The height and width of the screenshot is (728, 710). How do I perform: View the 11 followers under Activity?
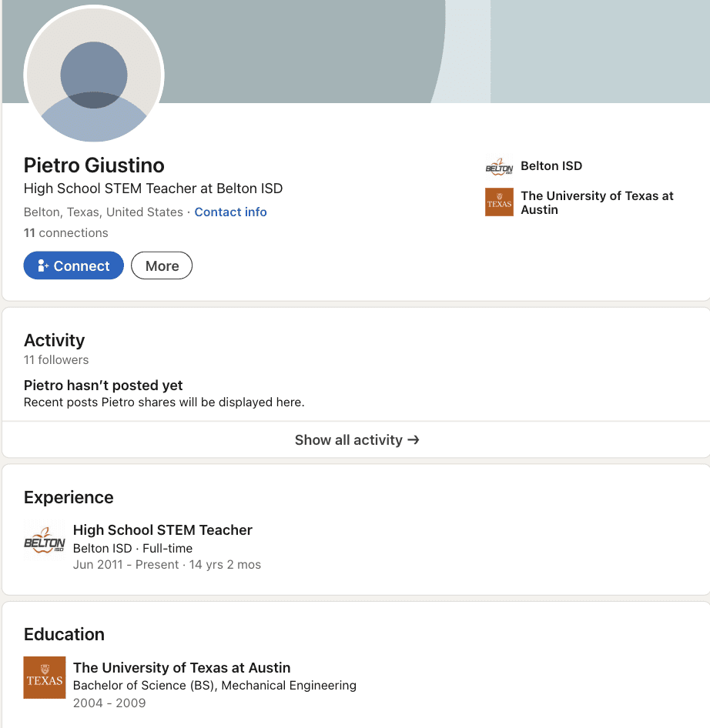coord(56,360)
